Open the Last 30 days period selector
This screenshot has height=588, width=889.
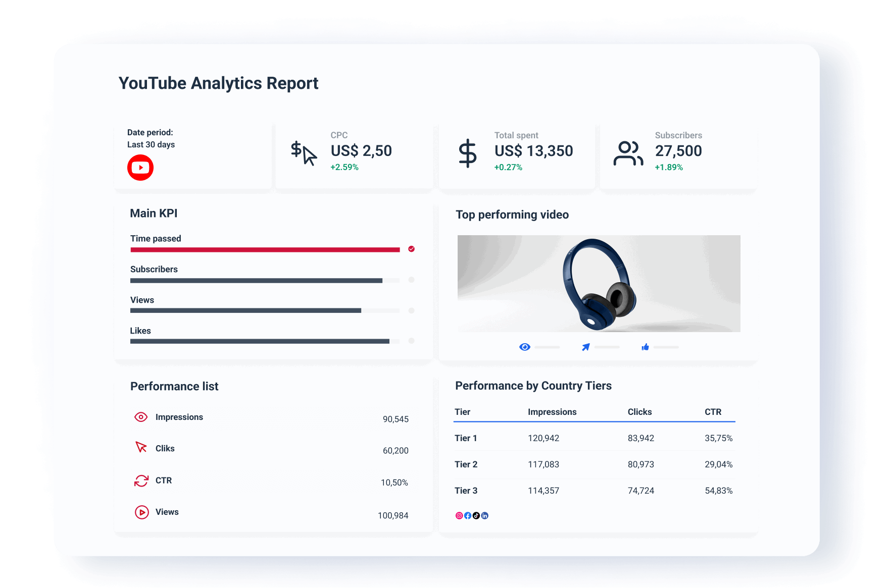(150, 144)
